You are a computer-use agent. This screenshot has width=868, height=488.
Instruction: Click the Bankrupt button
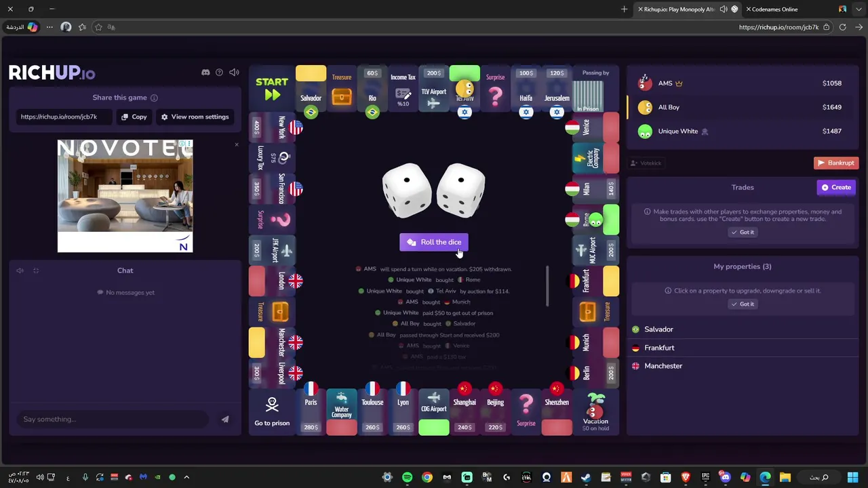point(836,163)
